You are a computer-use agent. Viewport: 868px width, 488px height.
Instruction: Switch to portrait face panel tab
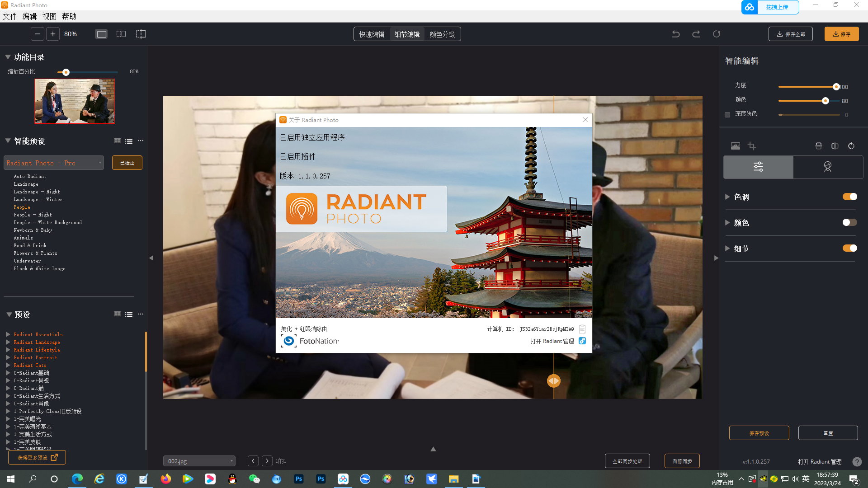[828, 167]
